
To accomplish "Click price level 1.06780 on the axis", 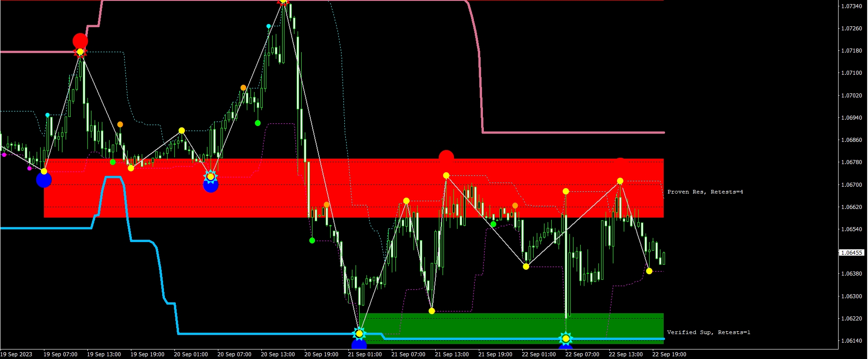I will tap(852, 162).
